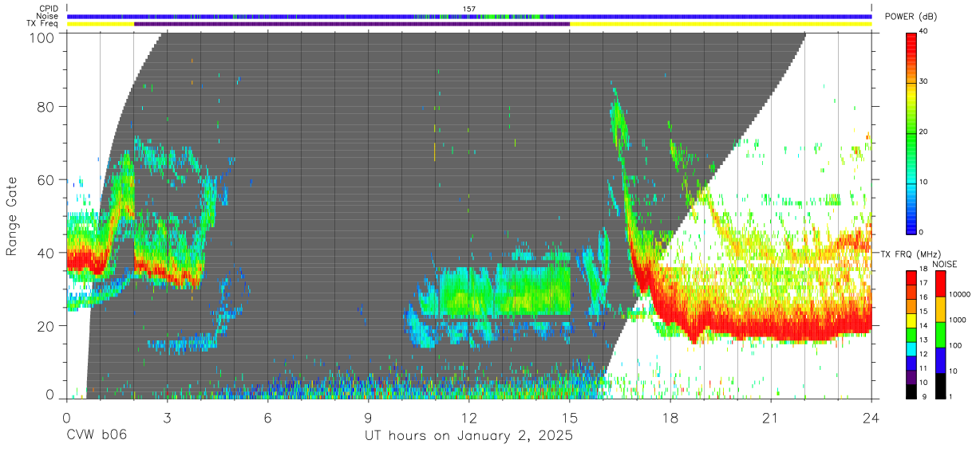Click the 80 tick on Range Gate axis
Viewport: 980px width, 452px height.
(46, 106)
